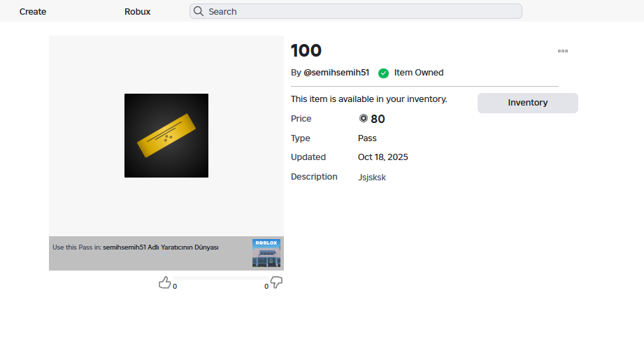Select the description text Jsjsksk

point(372,178)
